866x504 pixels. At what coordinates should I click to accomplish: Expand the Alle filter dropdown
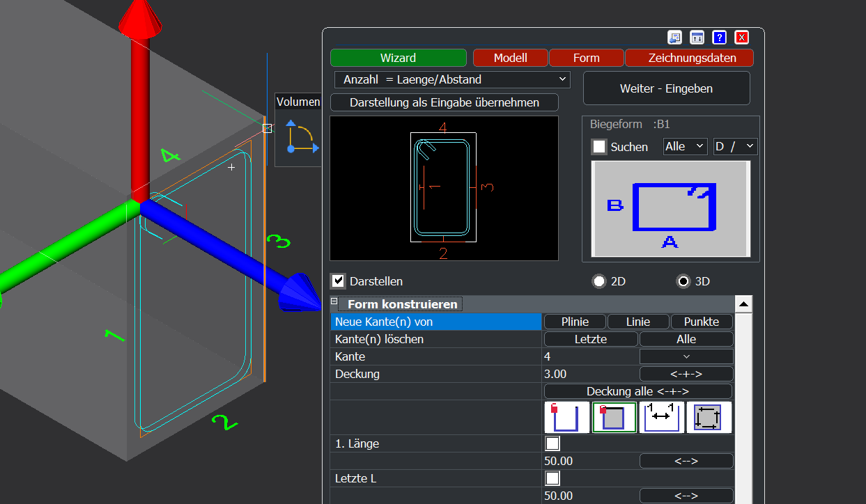tap(684, 146)
